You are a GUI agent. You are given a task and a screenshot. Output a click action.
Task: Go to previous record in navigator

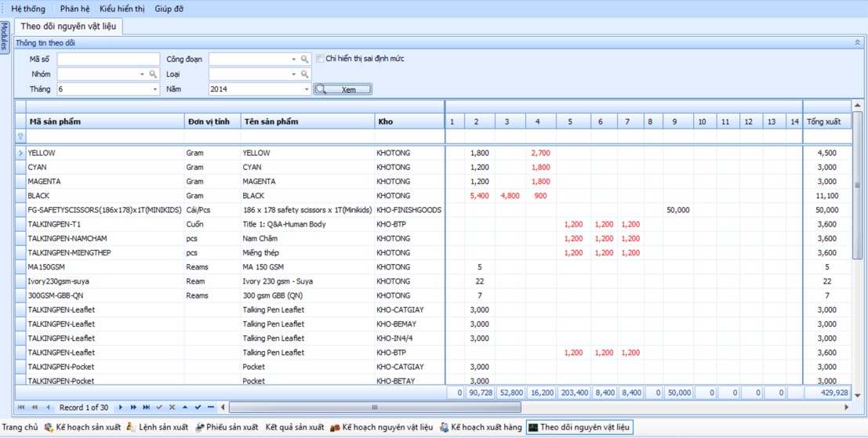pyautogui.click(x=48, y=407)
